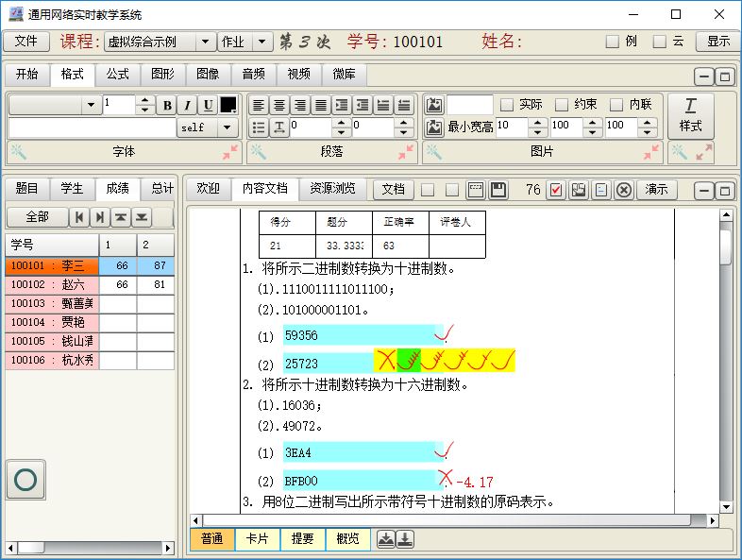The height and width of the screenshot is (560, 742).
Task: Open the self dropdown
Action: pyautogui.click(x=227, y=127)
